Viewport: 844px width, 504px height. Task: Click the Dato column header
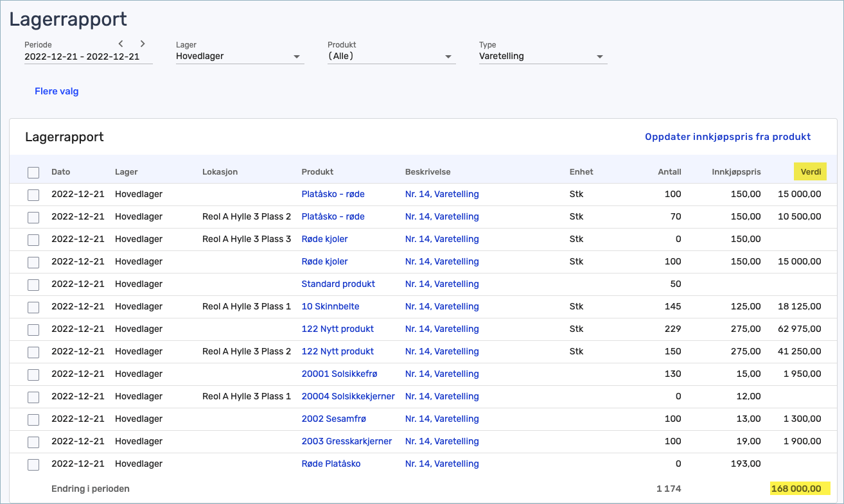60,171
